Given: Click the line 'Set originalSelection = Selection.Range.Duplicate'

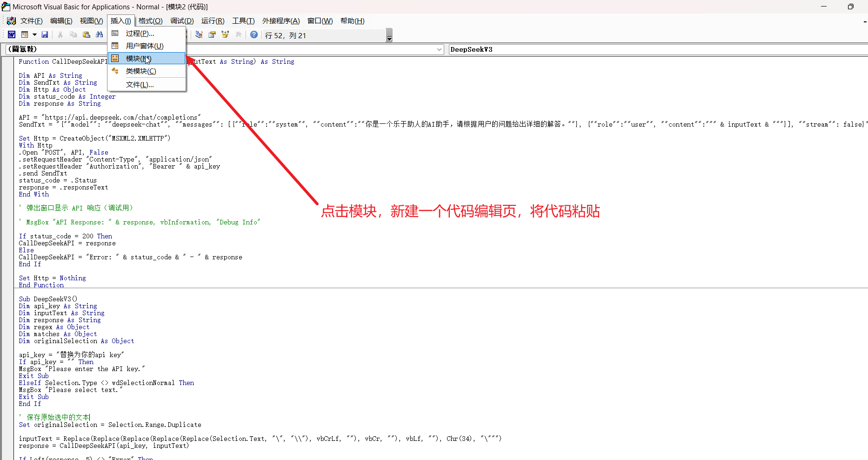Looking at the screenshot, I should [x=110, y=425].
